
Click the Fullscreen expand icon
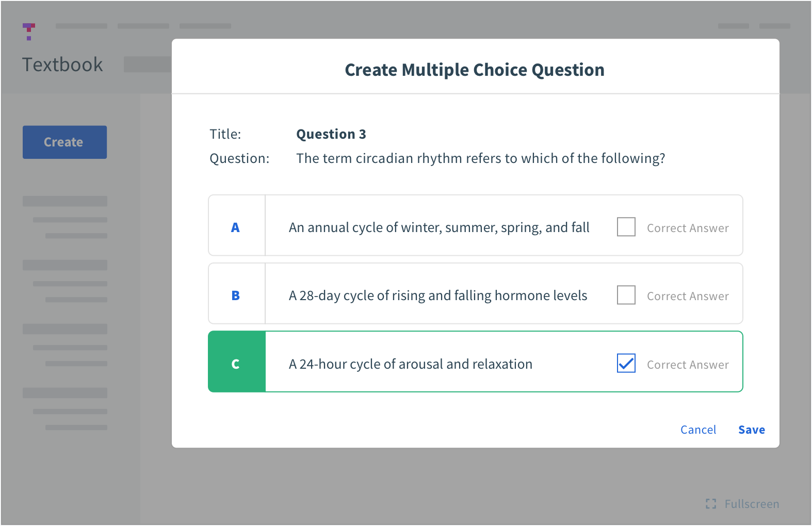click(711, 504)
